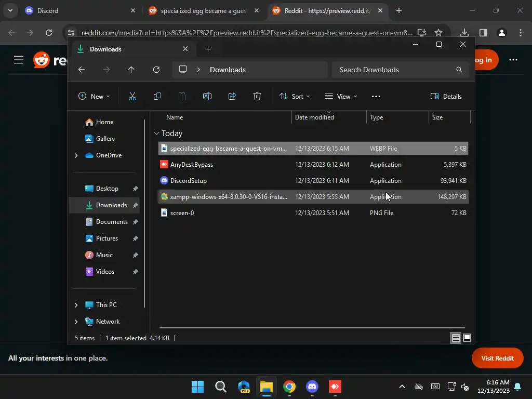
Task: Open Chrome tab search dropdown
Action: (x=10, y=10)
